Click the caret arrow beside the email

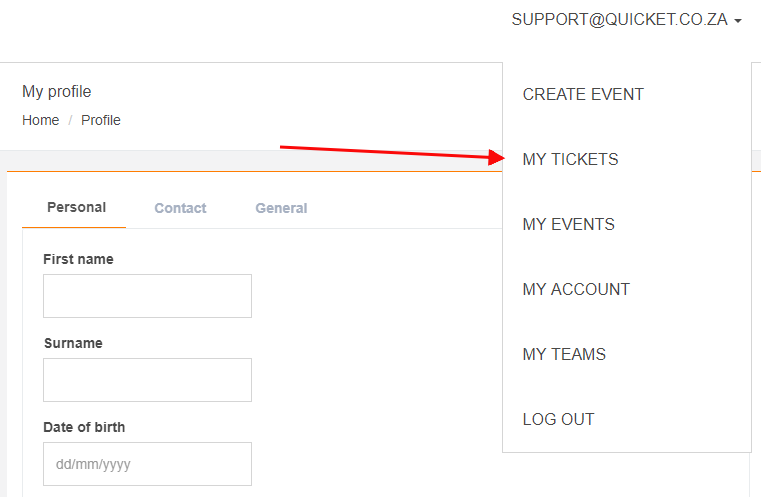point(738,20)
